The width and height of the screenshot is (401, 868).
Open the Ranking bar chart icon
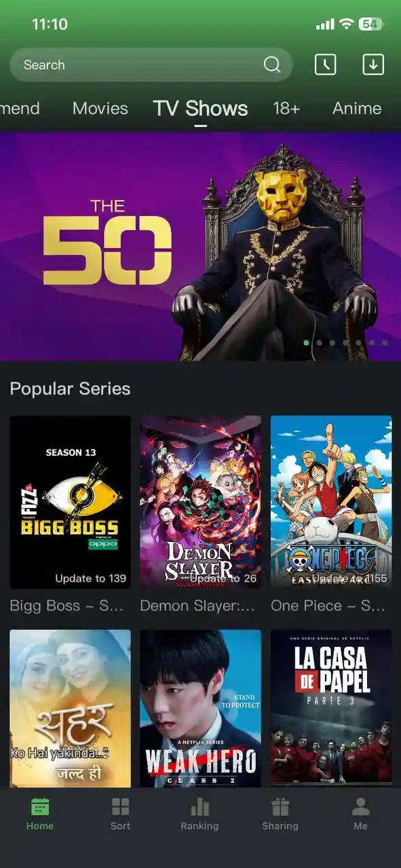click(199, 806)
